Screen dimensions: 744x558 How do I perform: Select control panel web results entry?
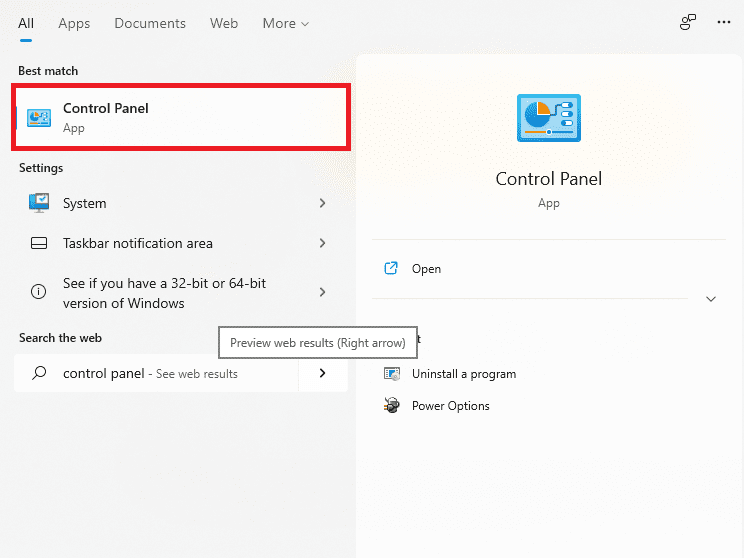(156, 373)
